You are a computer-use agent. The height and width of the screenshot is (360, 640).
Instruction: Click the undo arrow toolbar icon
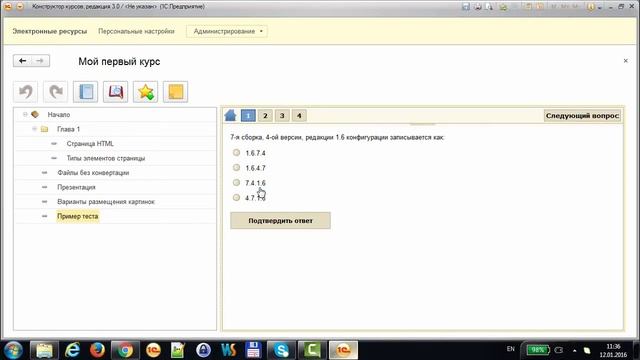26,92
